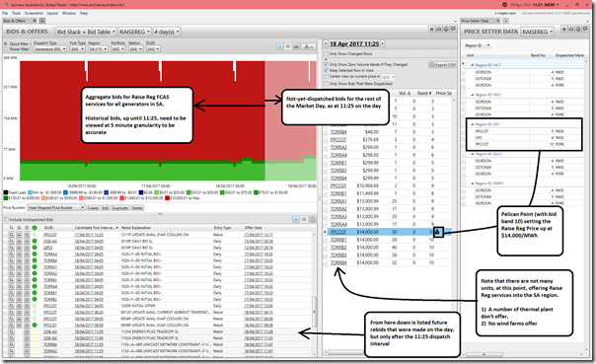Click the Export CSV button
This screenshot has height=364, width=596.
(x=442, y=65)
